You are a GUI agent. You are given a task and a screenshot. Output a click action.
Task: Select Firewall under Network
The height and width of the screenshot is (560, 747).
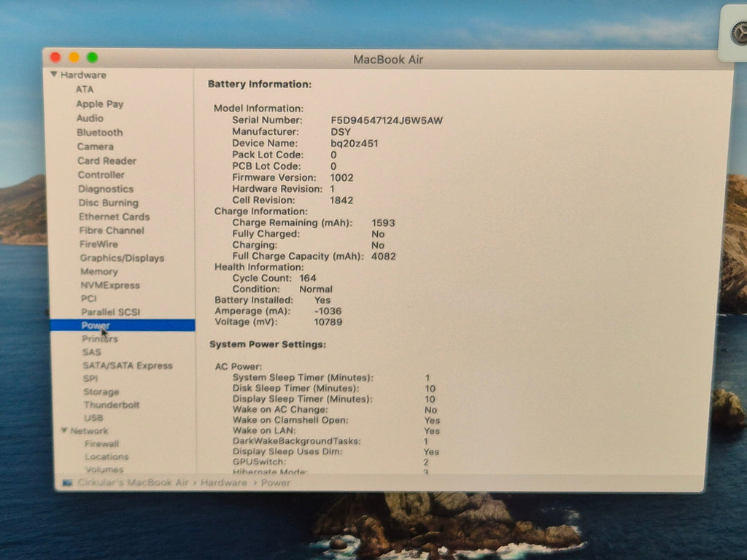(102, 443)
